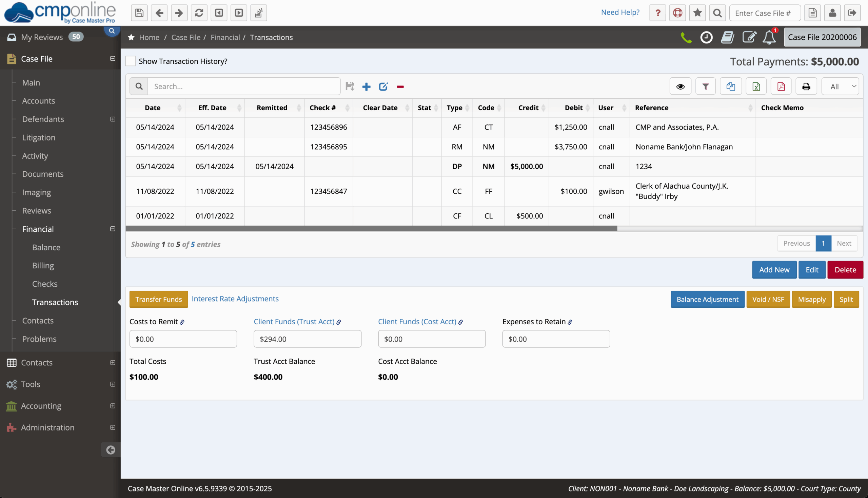This screenshot has height=498, width=868.
Task: Toggle column visibility eye button
Action: [680, 87]
